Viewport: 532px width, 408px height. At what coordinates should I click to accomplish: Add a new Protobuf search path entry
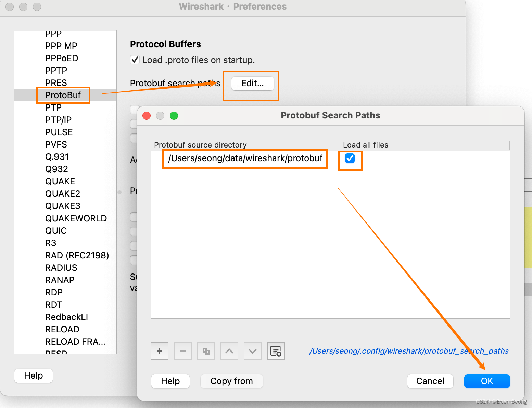160,351
